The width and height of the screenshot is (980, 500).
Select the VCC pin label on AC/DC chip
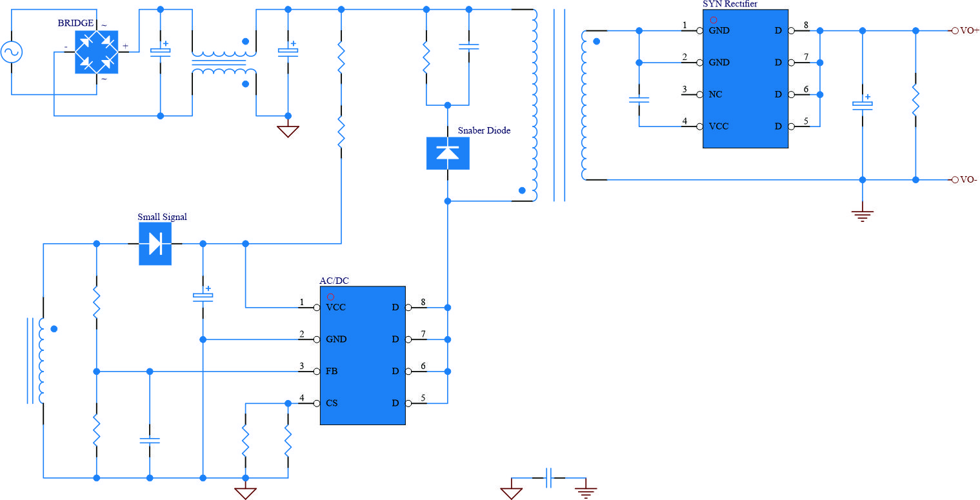click(x=336, y=307)
